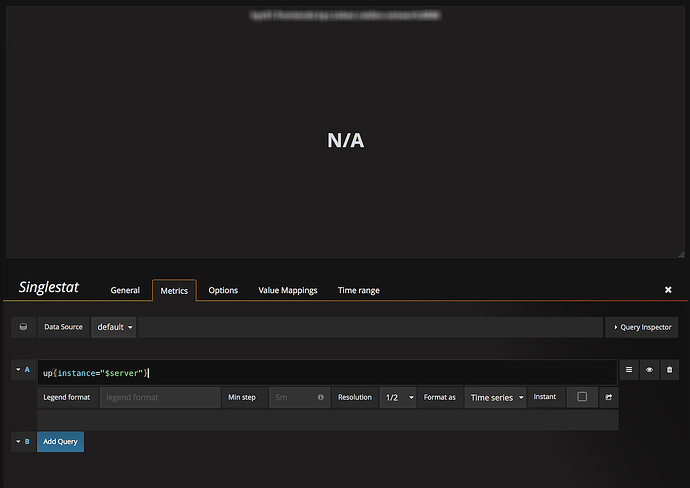
Task: Delete query A with trash icon
Action: 669,370
